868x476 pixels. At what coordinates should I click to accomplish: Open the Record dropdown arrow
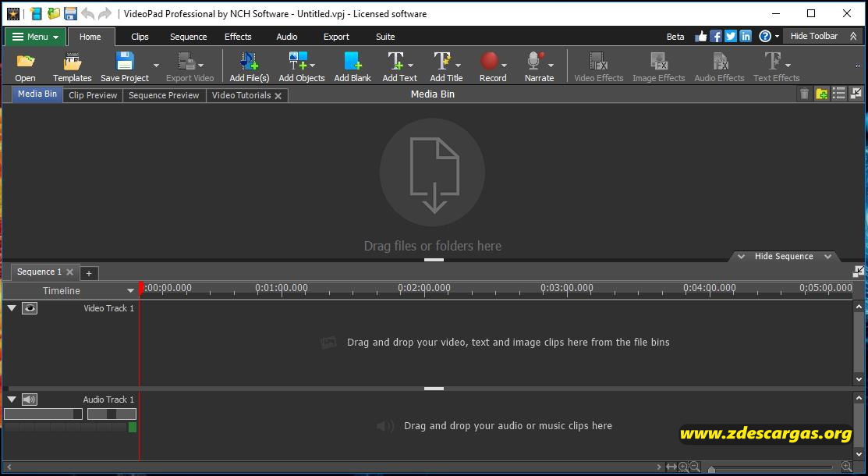[x=504, y=66]
